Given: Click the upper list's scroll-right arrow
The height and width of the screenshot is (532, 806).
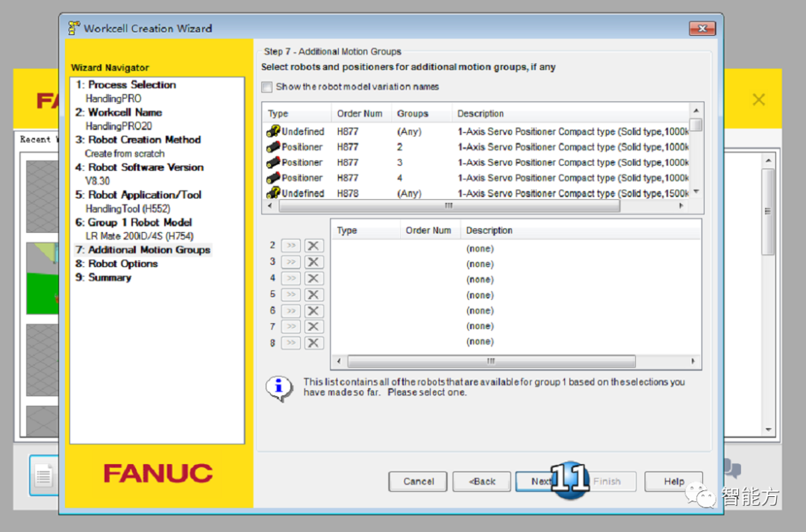Looking at the screenshot, I should [x=681, y=206].
